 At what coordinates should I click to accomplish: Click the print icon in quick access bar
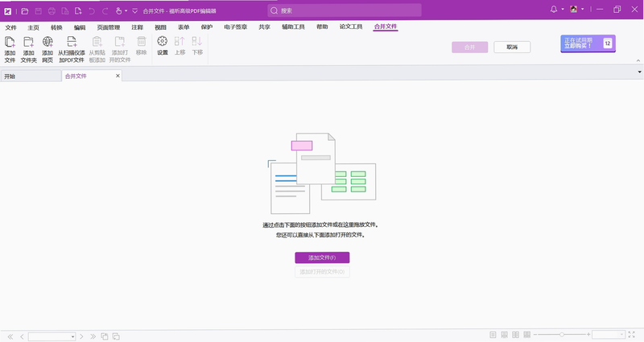52,11
